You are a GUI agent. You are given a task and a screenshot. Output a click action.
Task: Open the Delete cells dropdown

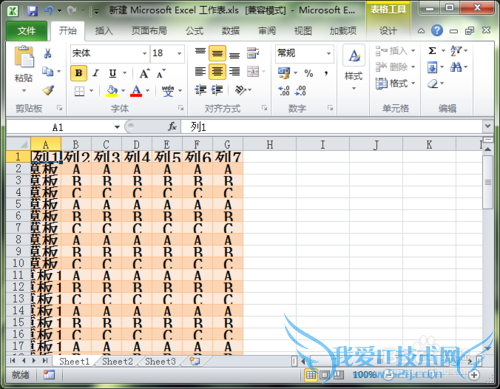click(x=413, y=67)
